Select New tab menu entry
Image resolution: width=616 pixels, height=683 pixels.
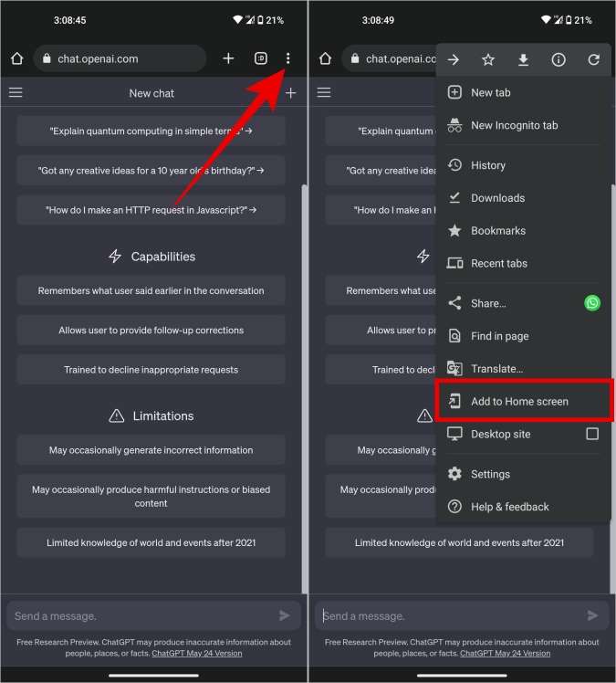pyautogui.click(x=523, y=92)
